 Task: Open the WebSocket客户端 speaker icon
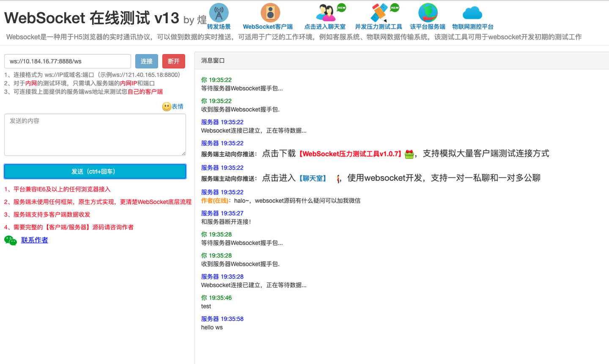pyautogui.click(x=270, y=12)
